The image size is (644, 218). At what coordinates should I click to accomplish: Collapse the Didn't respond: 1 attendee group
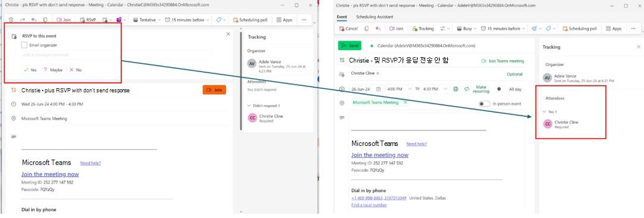pyautogui.click(x=263, y=105)
